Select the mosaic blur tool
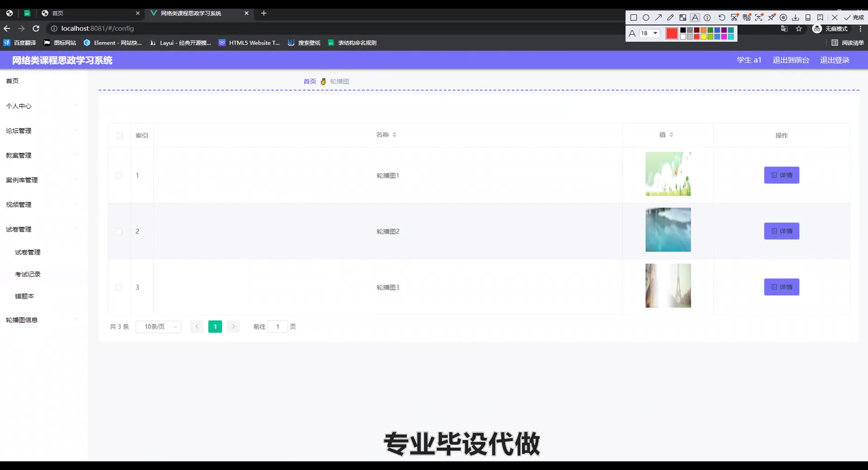Screen dimensions: 868x470 pos(683,18)
